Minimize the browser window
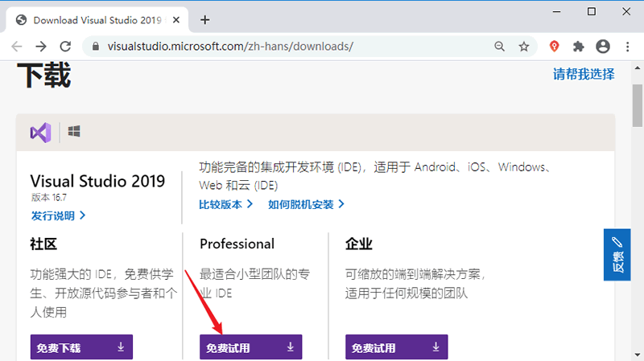 click(x=556, y=11)
